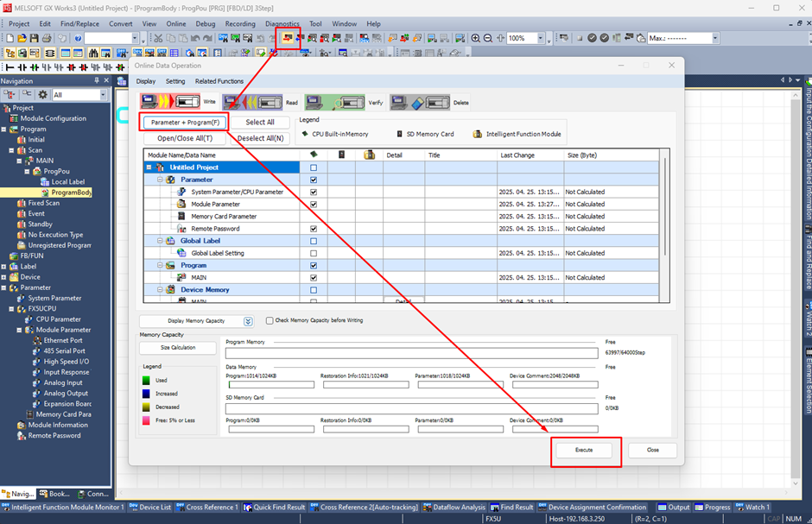Zoom out with magnifier minus icon

tap(488, 38)
